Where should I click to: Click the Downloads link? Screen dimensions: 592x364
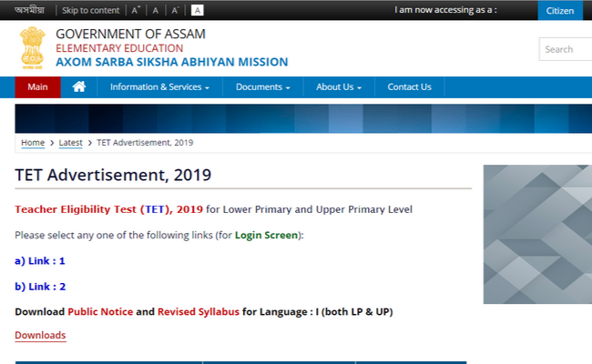coord(40,336)
